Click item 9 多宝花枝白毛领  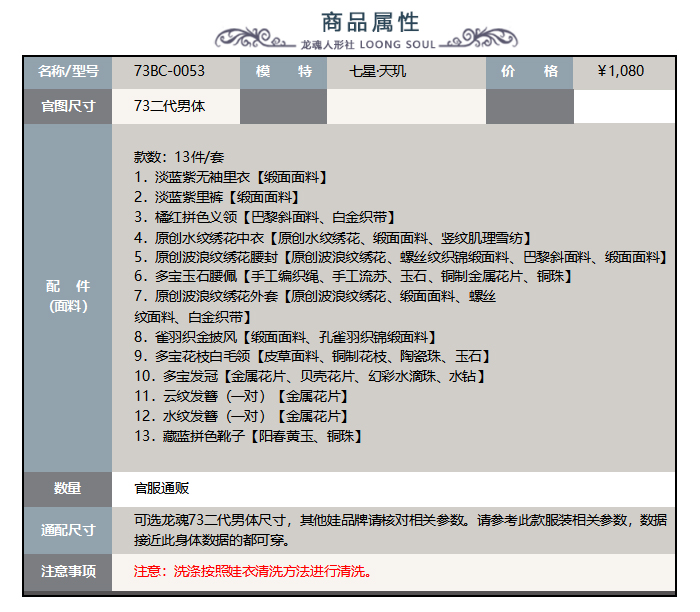[x=313, y=356]
